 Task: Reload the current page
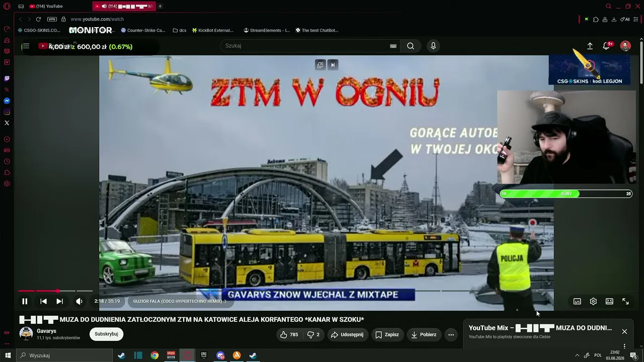click(x=38, y=19)
